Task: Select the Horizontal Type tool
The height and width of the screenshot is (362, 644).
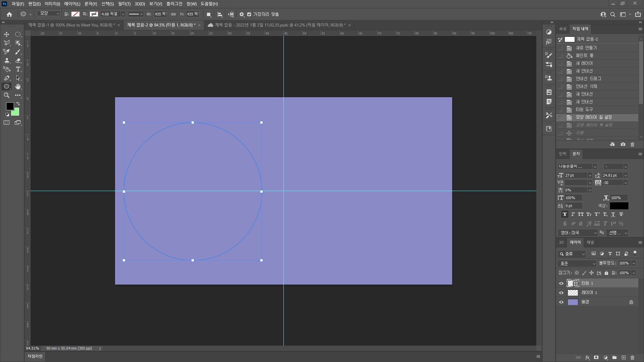Action: pyautogui.click(x=18, y=69)
